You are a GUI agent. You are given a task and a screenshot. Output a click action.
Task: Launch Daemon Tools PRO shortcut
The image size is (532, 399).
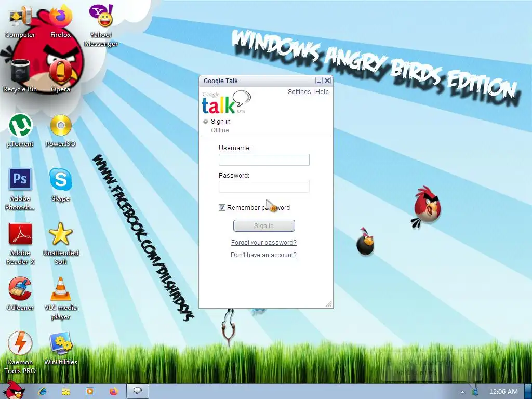click(20, 353)
